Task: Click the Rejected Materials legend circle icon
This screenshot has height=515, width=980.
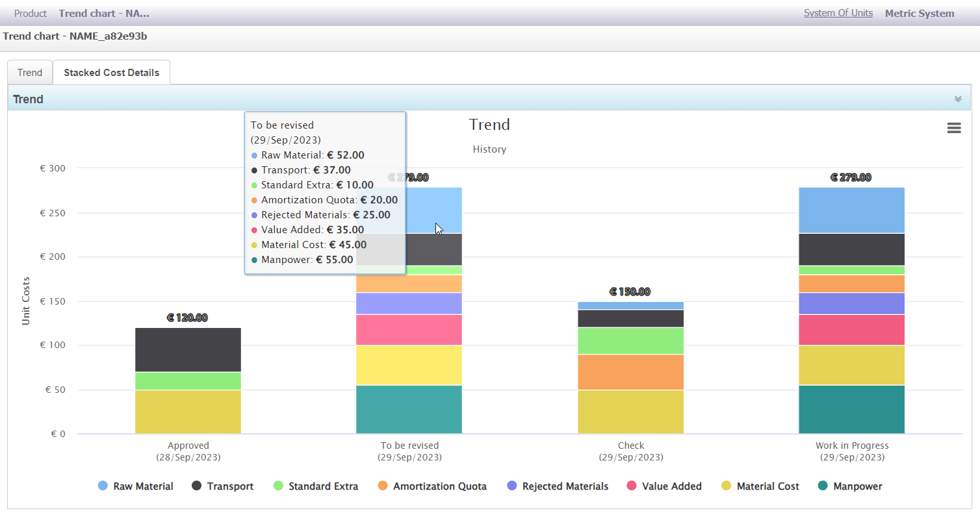Action: tap(511, 486)
